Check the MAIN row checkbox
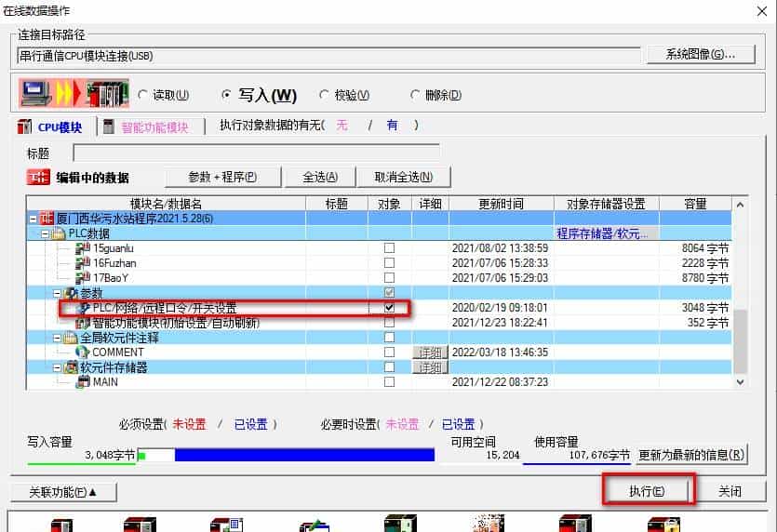 tap(390, 382)
